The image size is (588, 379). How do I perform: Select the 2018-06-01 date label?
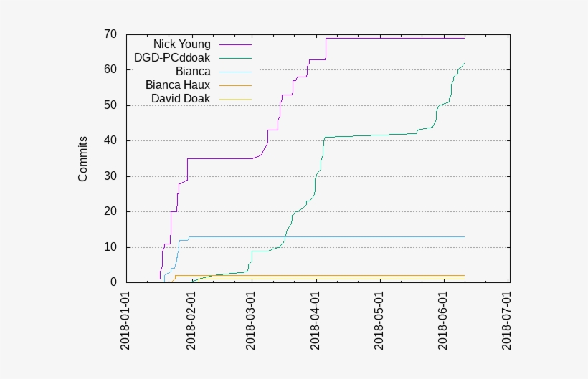[443, 320]
